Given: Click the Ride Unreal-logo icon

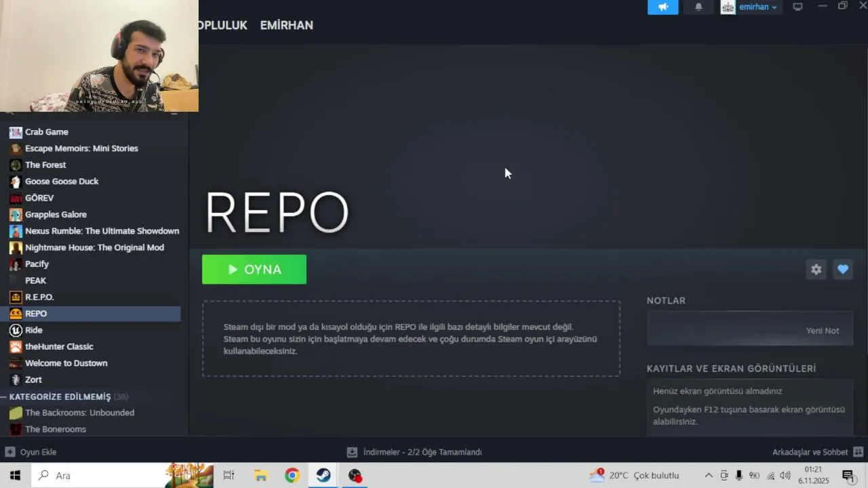Looking at the screenshot, I should click(x=16, y=330).
